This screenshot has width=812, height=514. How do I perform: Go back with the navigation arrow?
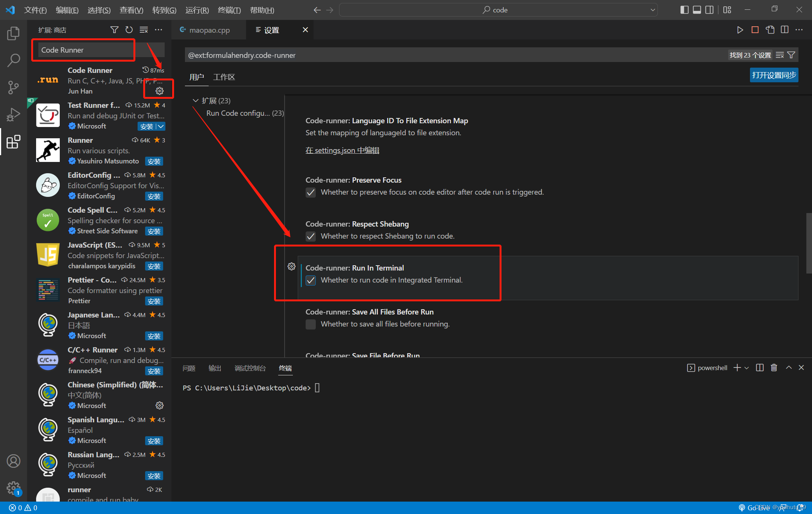pyautogui.click(x=317, y=10)
